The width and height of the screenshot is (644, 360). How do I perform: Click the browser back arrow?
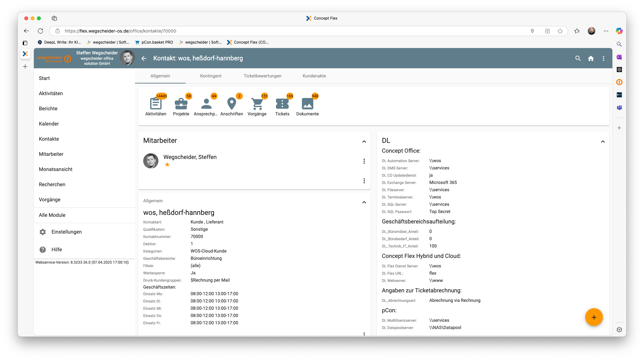pyautogui.click(x=27, y=31)
